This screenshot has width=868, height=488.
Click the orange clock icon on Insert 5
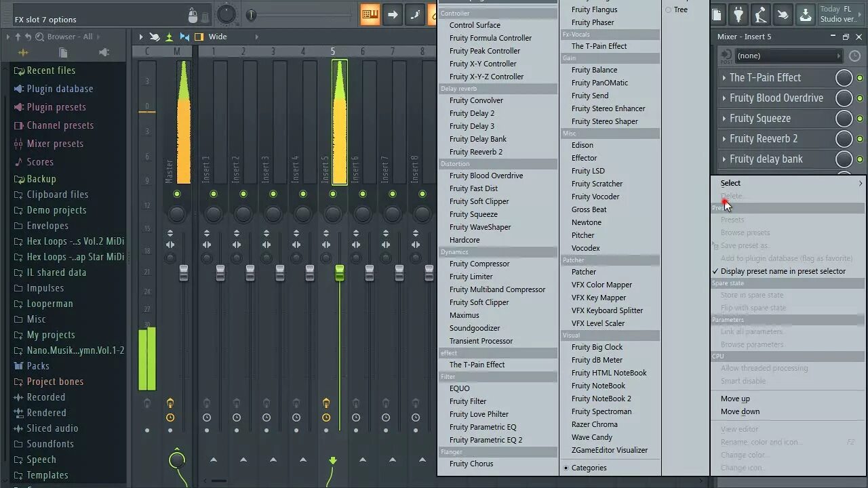(x=326, y=418)
